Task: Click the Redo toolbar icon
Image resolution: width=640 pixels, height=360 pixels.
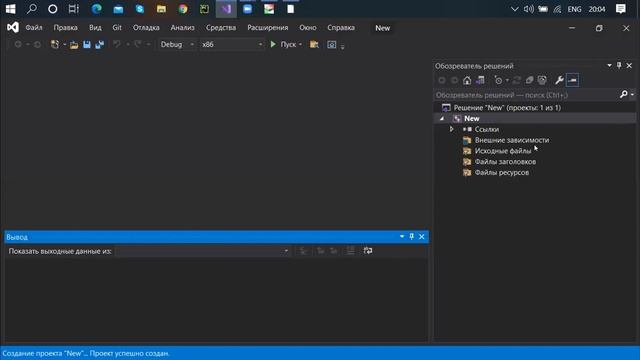Action: 138,44
